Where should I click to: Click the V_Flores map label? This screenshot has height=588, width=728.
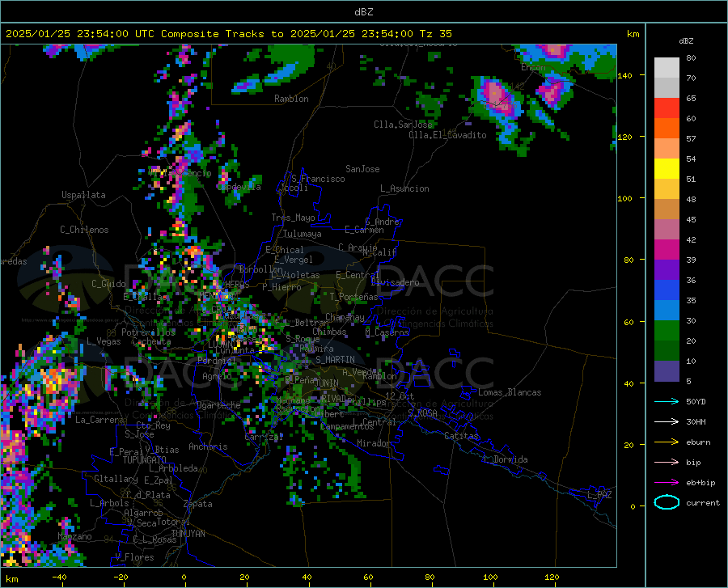pos(134,557)
